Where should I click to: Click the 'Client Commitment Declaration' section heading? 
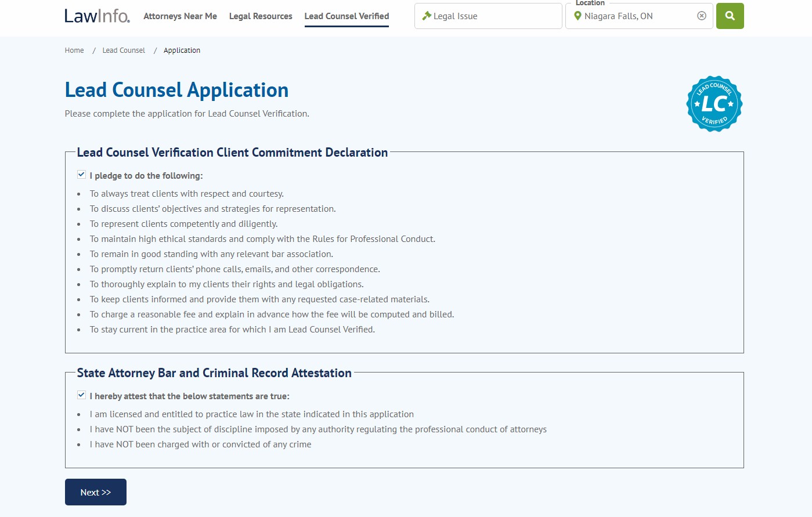[232, 153]
